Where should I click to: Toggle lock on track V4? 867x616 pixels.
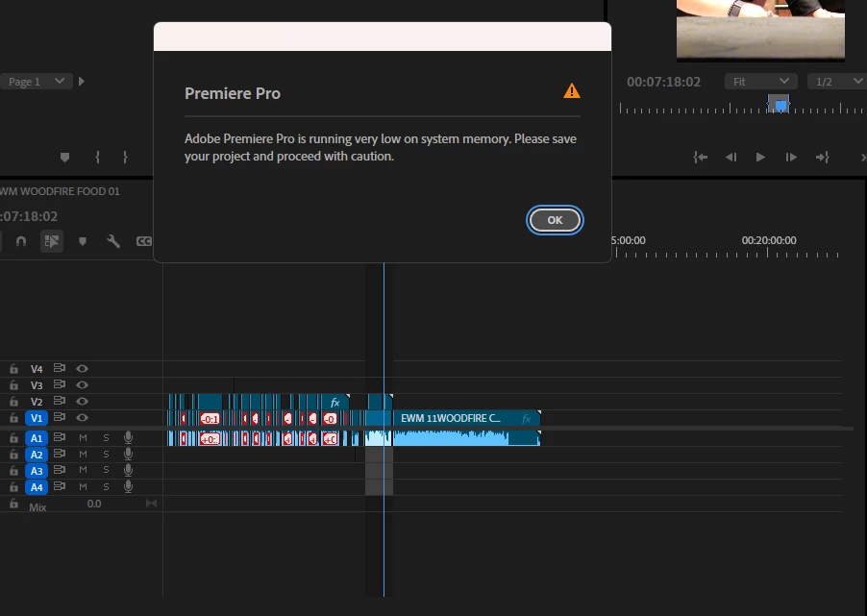click(x=13, y=369)
